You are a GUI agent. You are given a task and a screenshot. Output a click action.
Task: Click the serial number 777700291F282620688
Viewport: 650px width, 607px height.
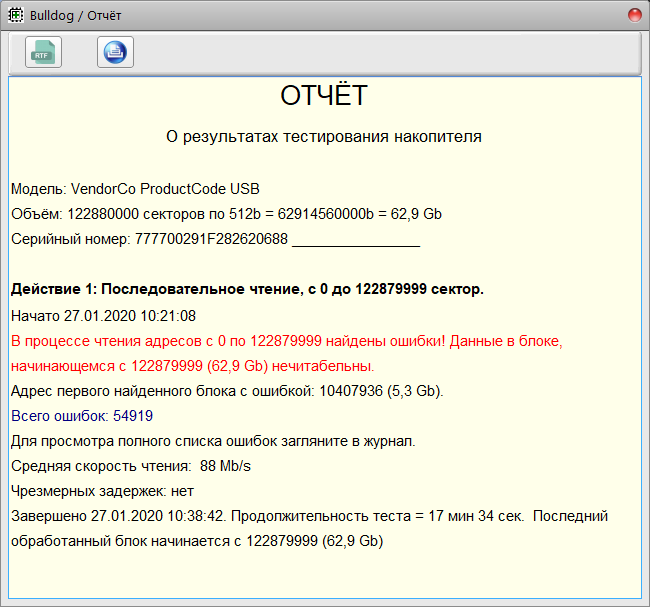click(211, 239)
